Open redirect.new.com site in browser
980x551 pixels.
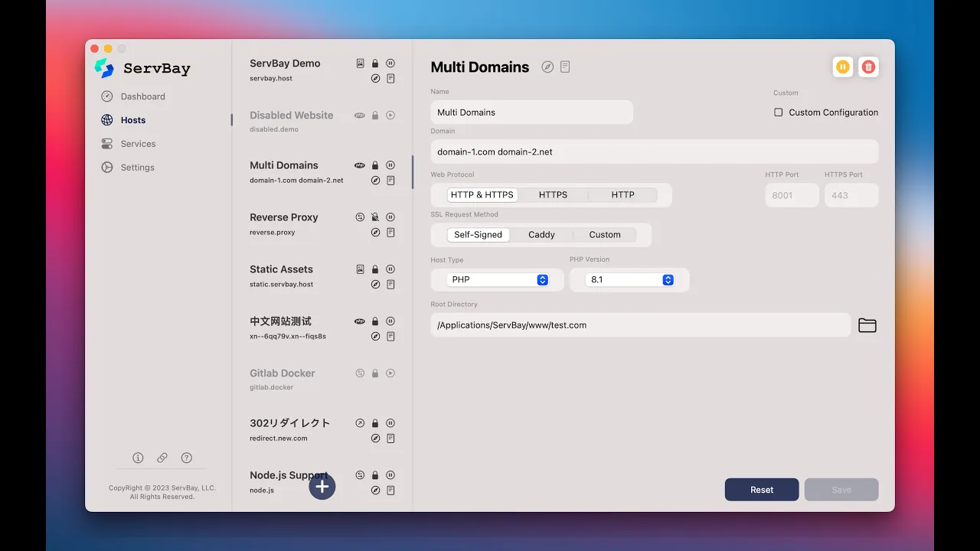pos(375,439)
